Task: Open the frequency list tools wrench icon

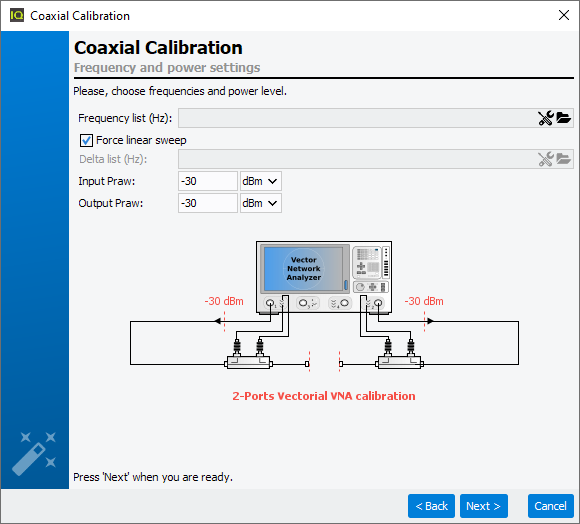Action: (546, 118)
